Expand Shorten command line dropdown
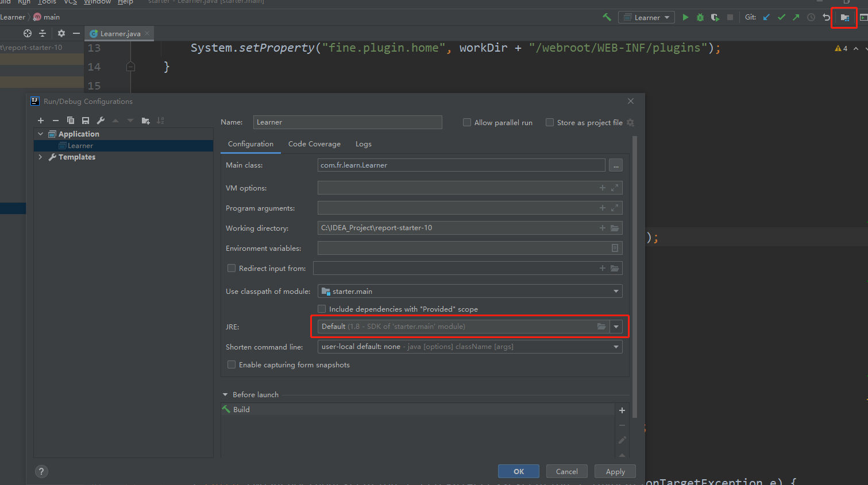 616,347
